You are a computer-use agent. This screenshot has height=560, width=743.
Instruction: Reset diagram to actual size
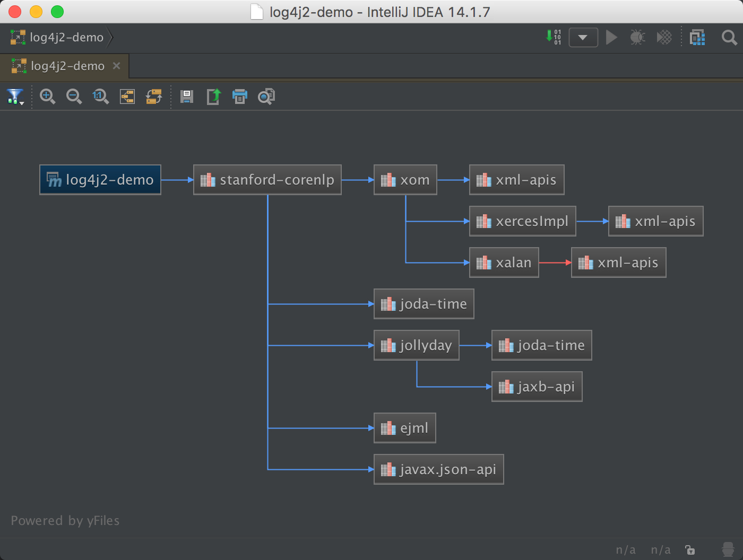click(101, 97)
